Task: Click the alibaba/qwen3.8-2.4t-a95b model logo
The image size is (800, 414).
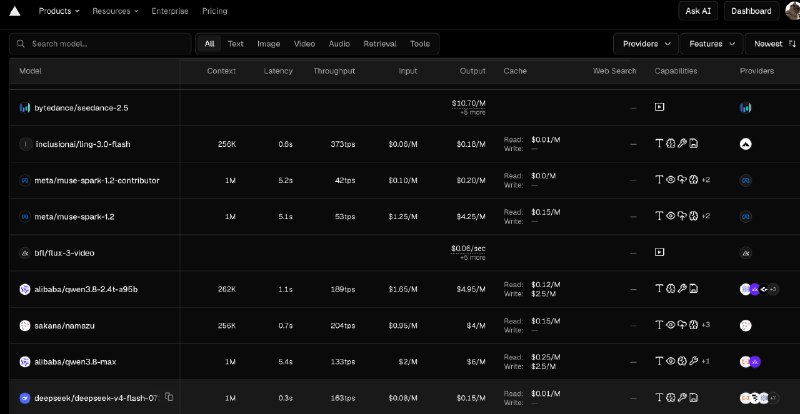Action: [25, 289]
